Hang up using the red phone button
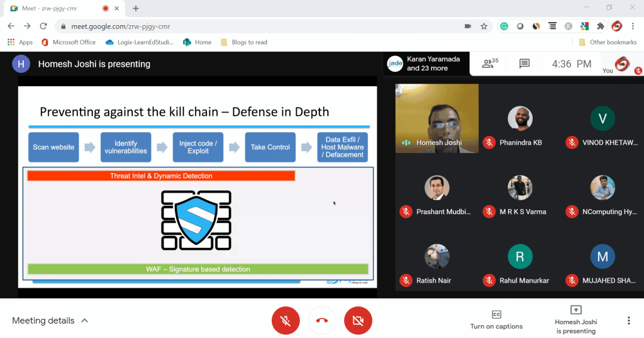The height and width of the screenshot is (338, 644). pos(322,320)
